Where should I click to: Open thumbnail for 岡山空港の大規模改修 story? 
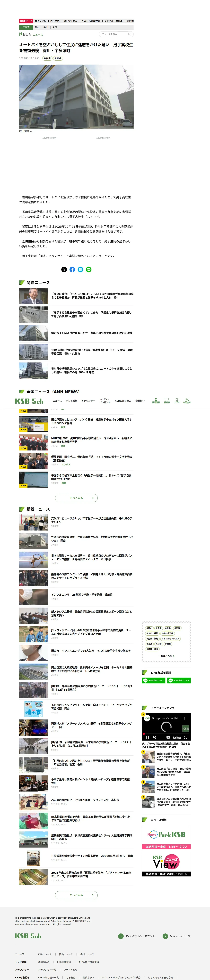(x=34, y=671)
